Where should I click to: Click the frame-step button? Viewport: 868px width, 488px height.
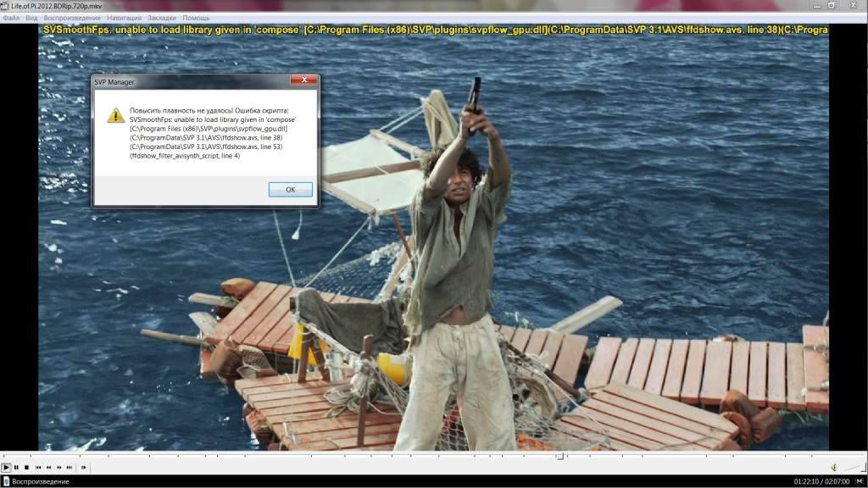83,468
